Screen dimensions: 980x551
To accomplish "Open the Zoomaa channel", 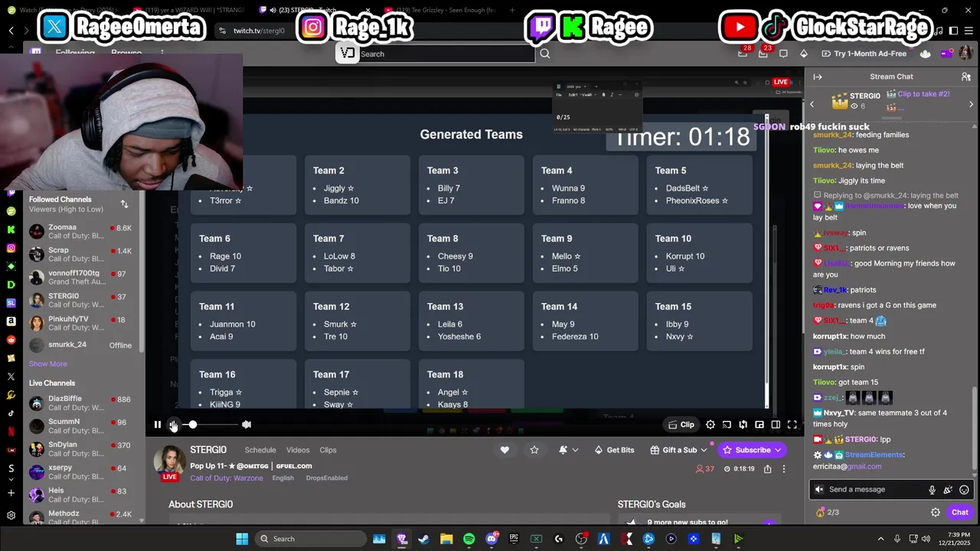I will coord(80,232).
